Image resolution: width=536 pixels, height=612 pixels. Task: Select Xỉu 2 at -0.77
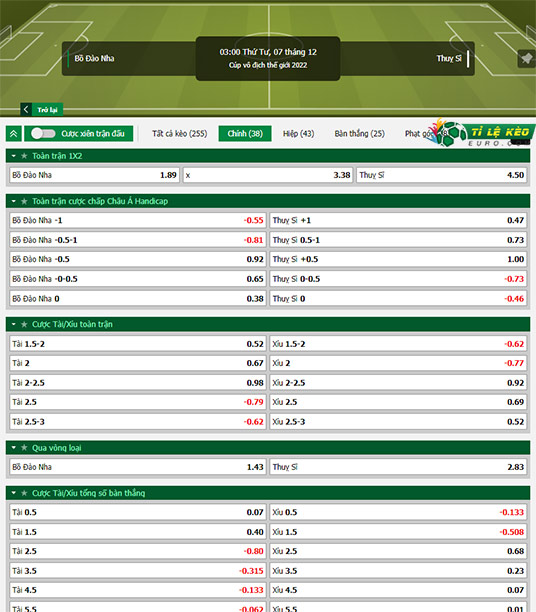398,363
